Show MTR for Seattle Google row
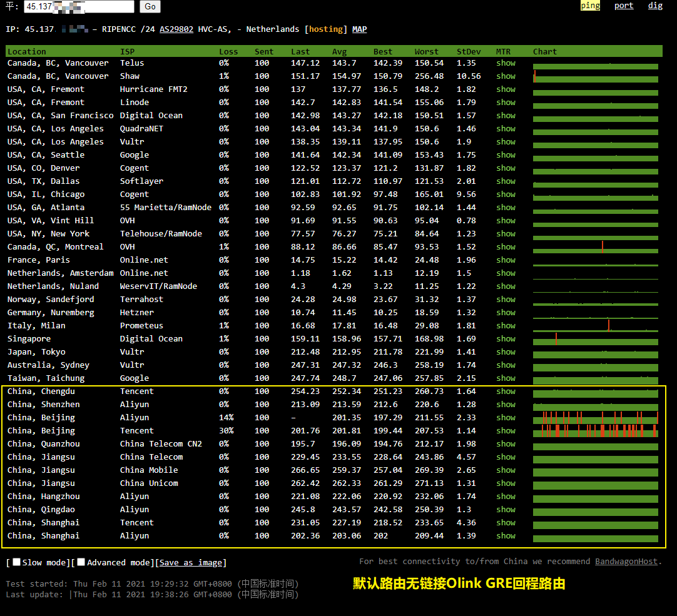The image size is (677, 616). pyautogui.click(x=506, y=155)
